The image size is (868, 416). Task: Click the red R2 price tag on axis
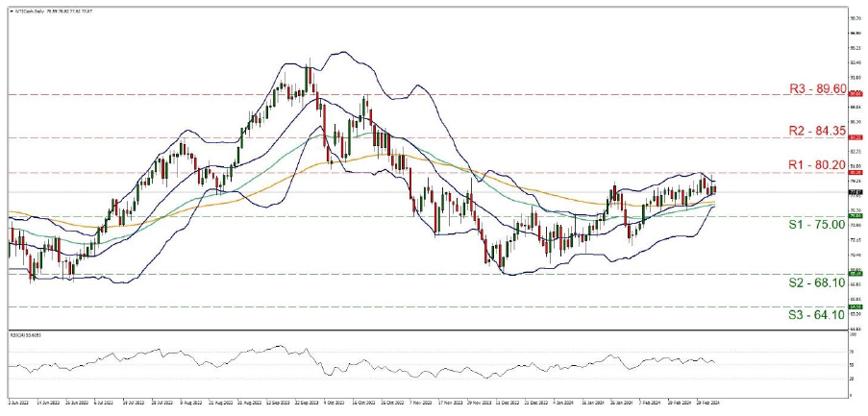[854, 137]
